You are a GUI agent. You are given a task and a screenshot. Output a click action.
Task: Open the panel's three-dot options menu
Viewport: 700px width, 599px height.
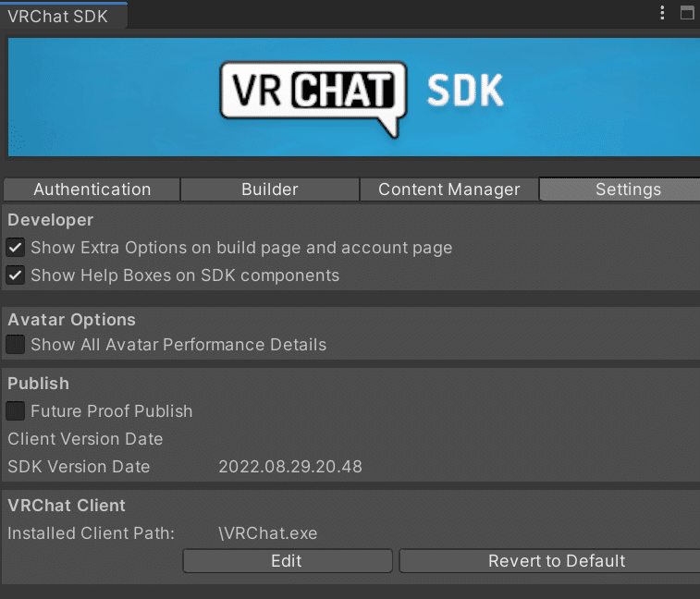662,13
